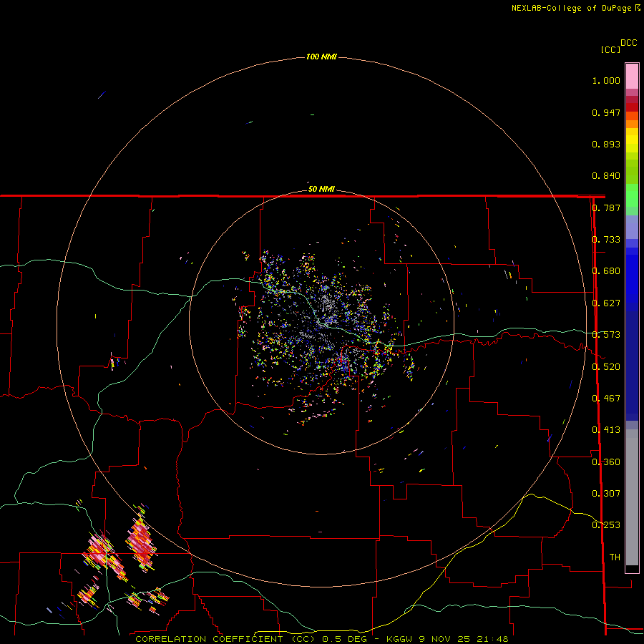Screen dimensions: 644x644
Task: Select the 0.840 legend value
Action: [606, 176]
